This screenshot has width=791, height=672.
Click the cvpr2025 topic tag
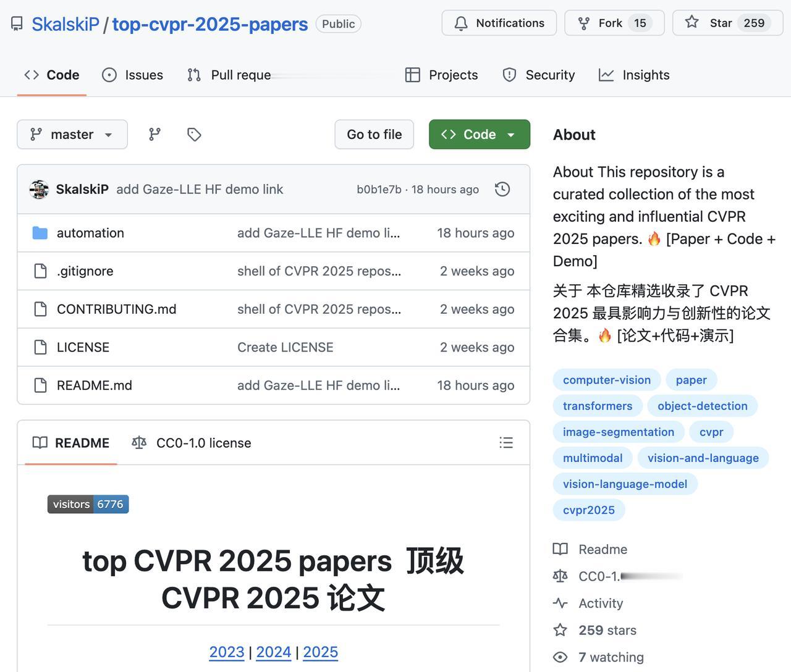tap(589, 510)
